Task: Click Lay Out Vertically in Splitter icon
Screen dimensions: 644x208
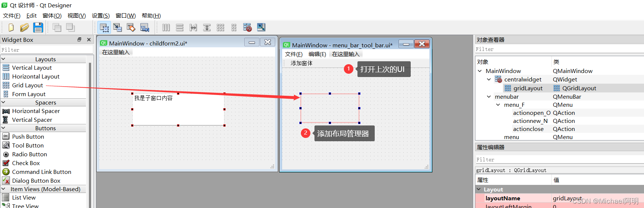Action: click(207, 28)
